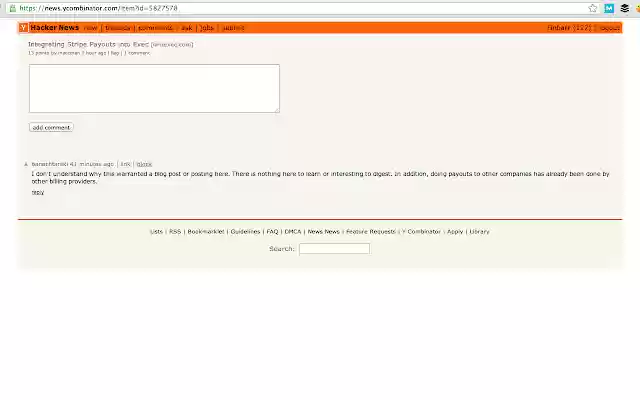The image size is (640, 400).
Task: Open the comments page
Action: click(156, 28)
